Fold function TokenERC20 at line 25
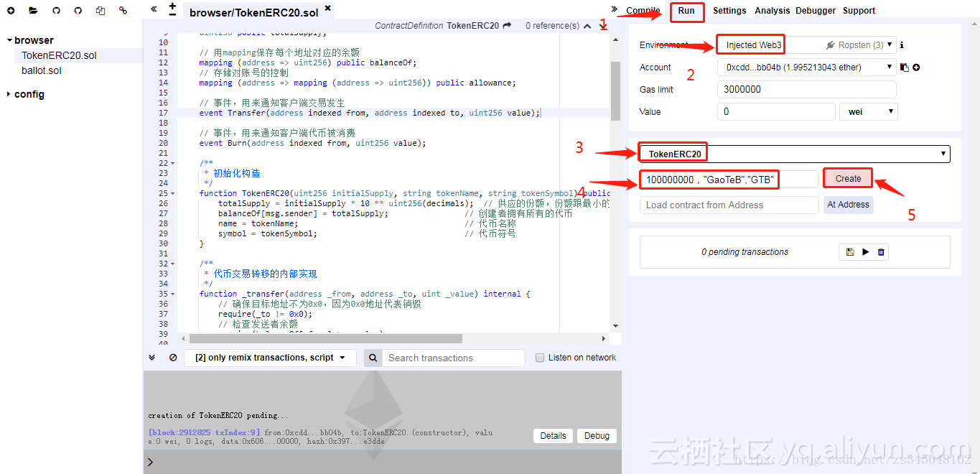The width and height of the screenshot is (980, 474). pyautogui.click(x=173, y=193)
